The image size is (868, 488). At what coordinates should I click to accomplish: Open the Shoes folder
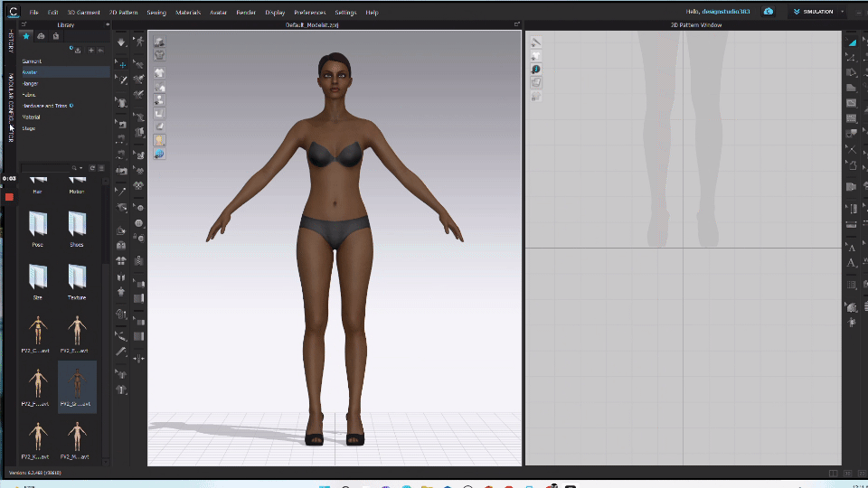click(x=76, y=229)
